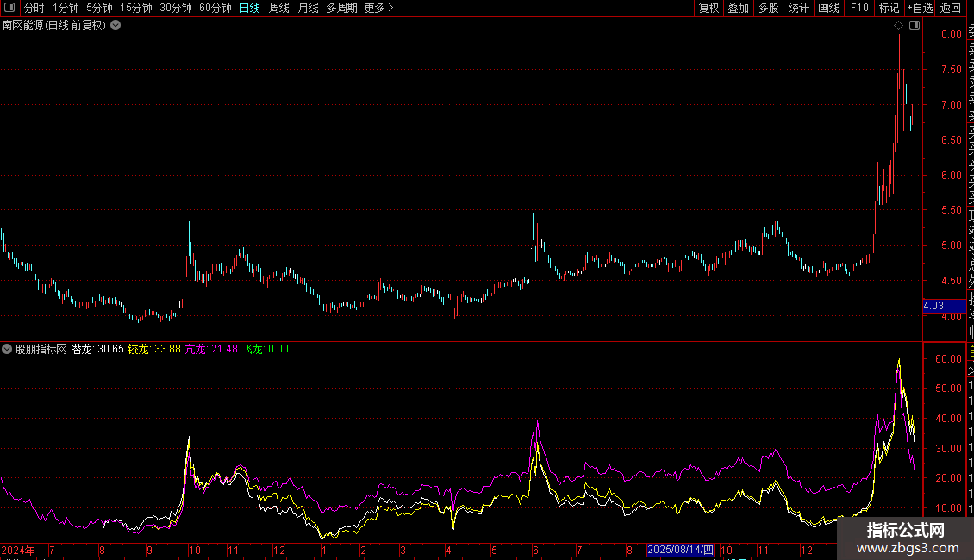This screenshot has width=974, height=560.
Task: Click the 复权 adjustment button
Action: (709, 8)
